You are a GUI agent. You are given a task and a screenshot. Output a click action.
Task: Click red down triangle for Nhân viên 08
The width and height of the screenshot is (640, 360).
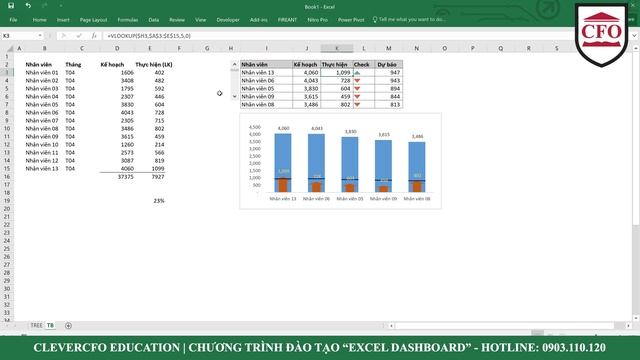tap(358, 105)
